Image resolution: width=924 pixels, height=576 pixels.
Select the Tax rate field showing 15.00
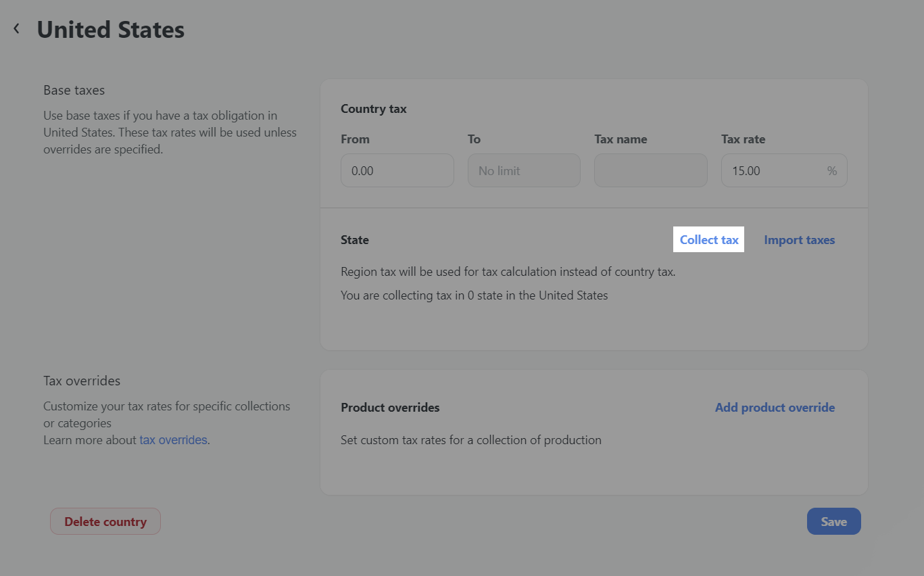[771, 170]
